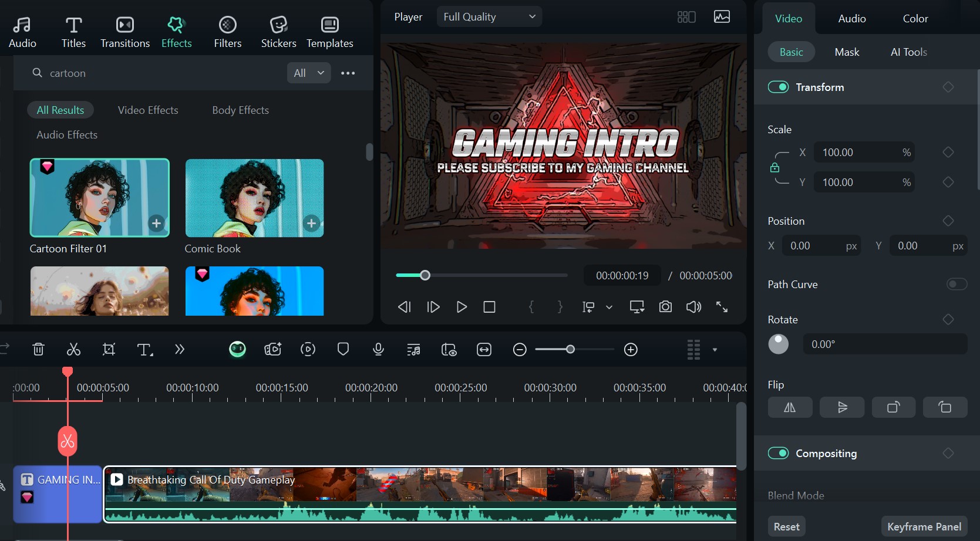Click the Rotate dial knob
Screen dimensions: 980x541
click(x=779, y=344)
